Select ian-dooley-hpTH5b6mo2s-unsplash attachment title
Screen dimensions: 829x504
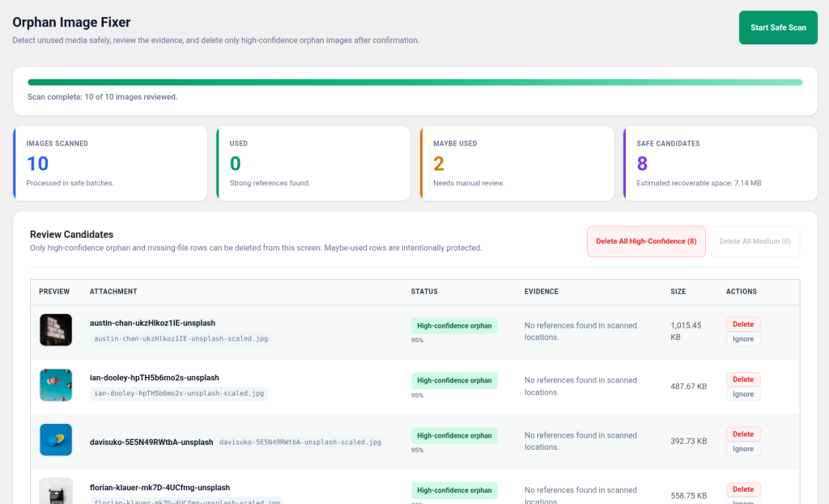point(155,378)
